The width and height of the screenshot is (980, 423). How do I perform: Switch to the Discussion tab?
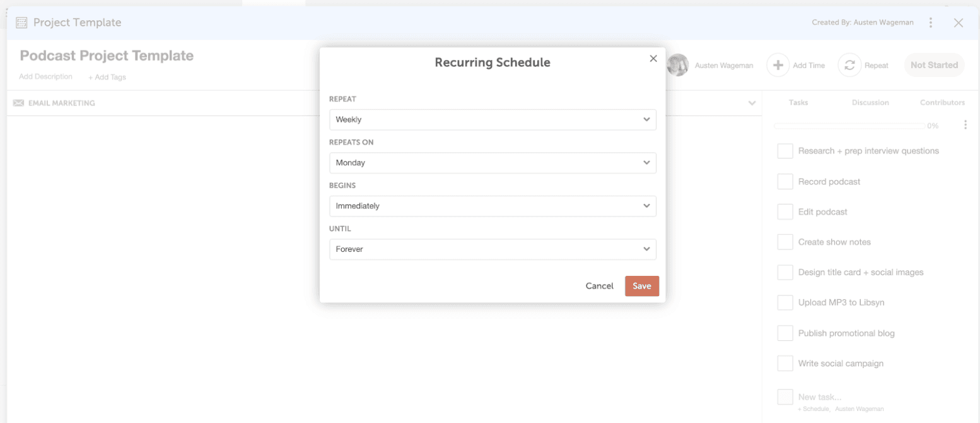click(870, 102)
